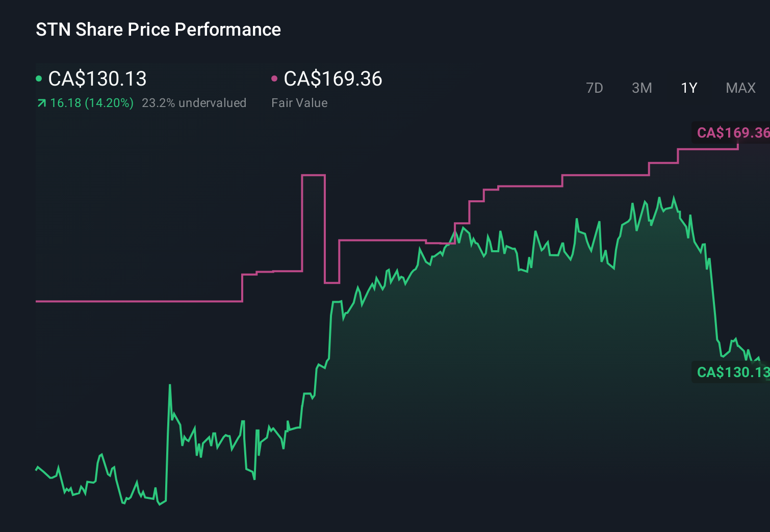
Task: Toggle the green share price legend dot
Action: coord(39,78)
